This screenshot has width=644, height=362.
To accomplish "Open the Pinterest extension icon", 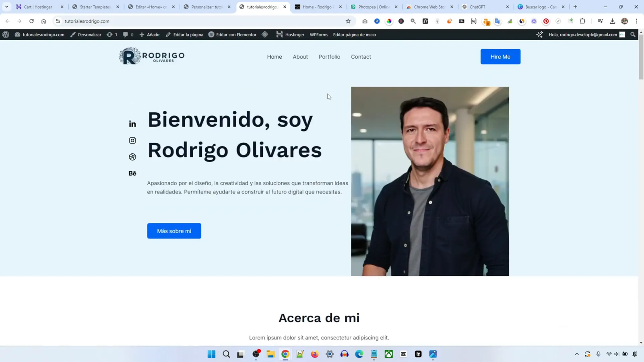I will coord(546,21).
